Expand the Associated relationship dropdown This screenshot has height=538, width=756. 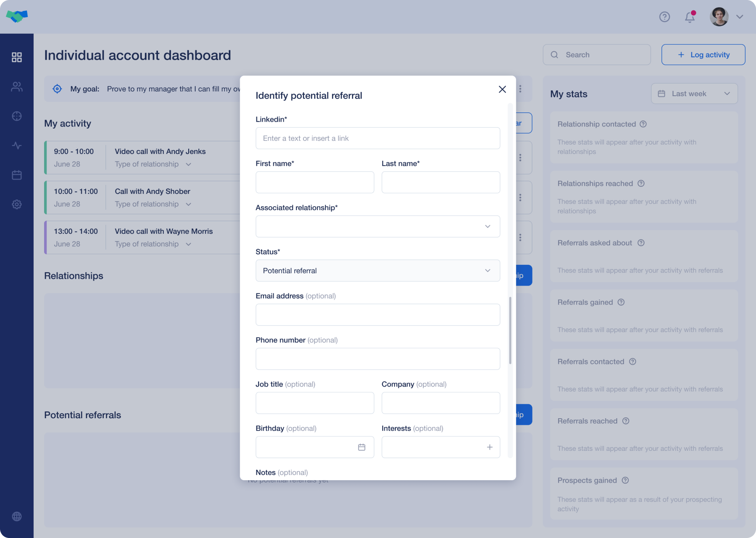[378, 226]
